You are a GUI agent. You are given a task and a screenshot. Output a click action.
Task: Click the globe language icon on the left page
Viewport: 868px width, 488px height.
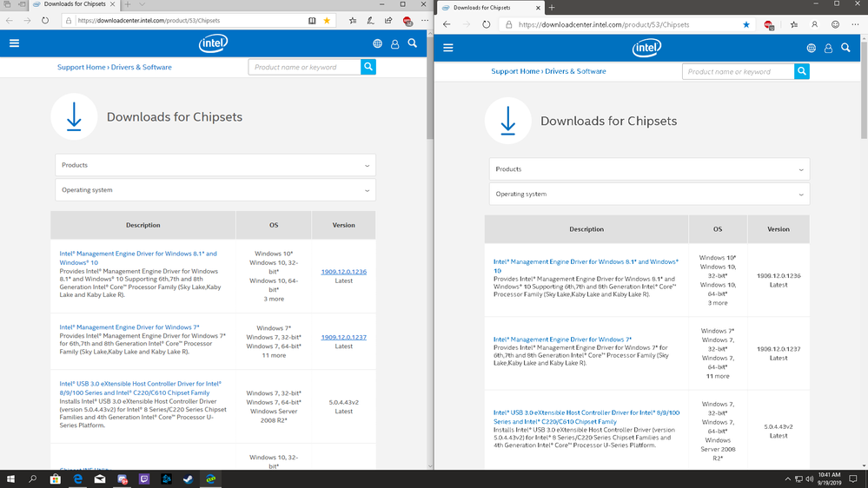pyautogui.click(x=378, y=43)
